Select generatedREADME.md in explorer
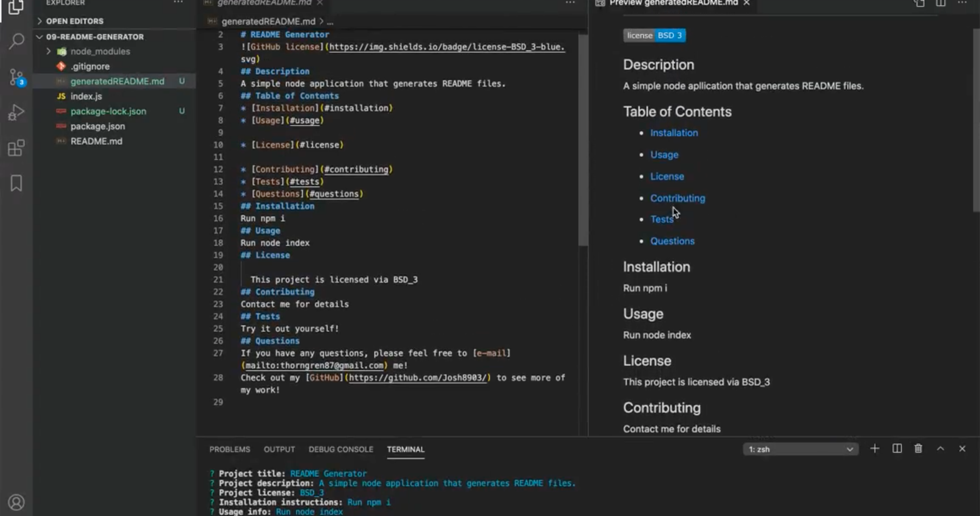This screenshot has width=980, height=516. click(x=114, y=81)
